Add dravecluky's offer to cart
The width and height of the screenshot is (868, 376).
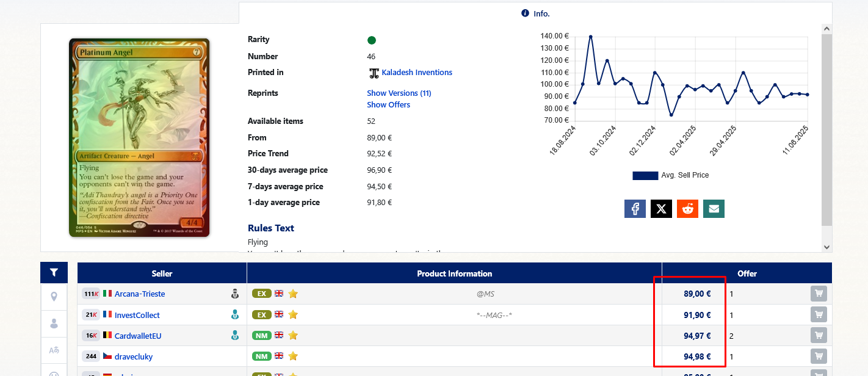tap(818, 356)
